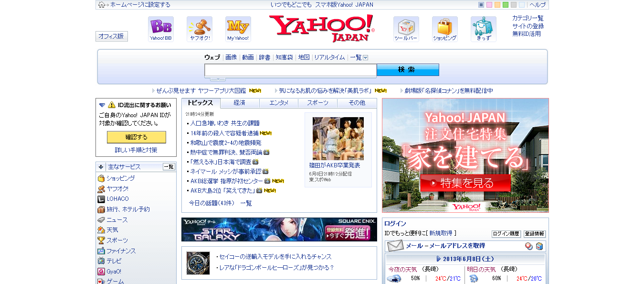Expand the search box suggestion arrow
The image size is (644, 284).
(218, 79)
